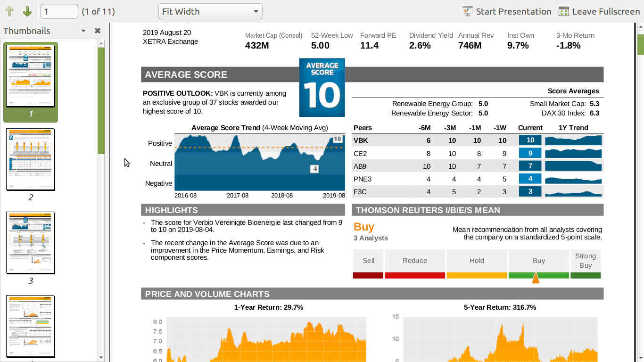Click the VBK peer row label
644x362 pixels.
pyautogui.click(x=361, y=140)
